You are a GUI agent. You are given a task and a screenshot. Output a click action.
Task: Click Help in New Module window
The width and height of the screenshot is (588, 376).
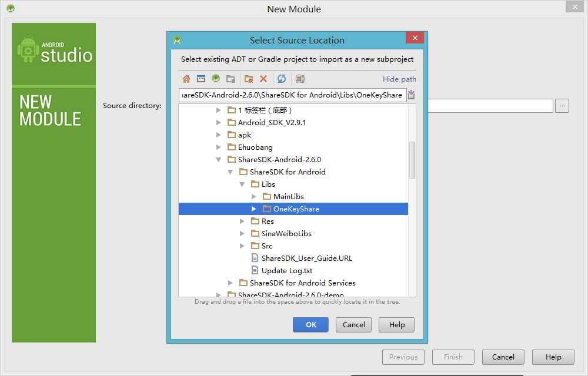tap(553, 357)
